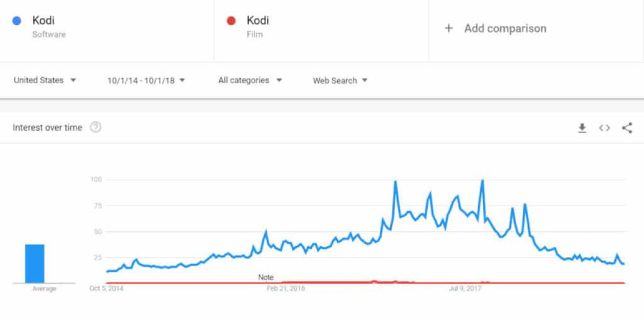Click the blue Average bar
The height and width of the screenshot is (322, 644).
click(x=35, y=264)
